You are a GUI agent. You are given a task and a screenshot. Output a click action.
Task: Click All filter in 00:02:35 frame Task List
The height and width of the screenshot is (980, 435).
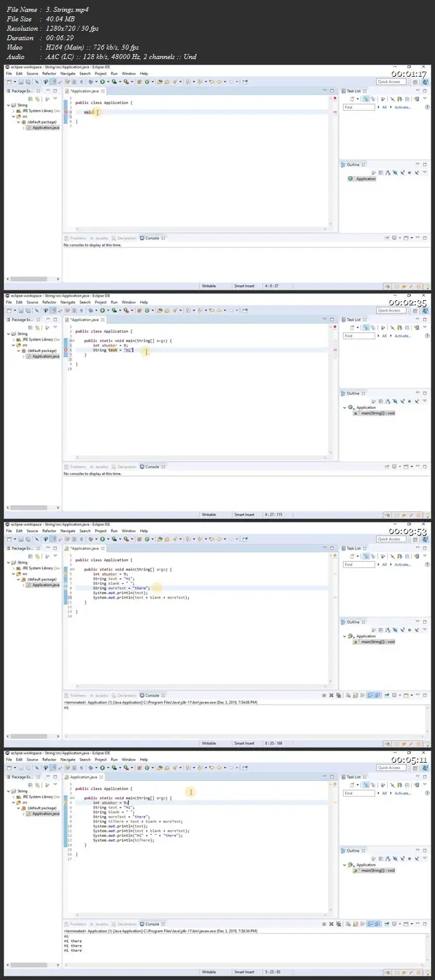coord(384,336)
